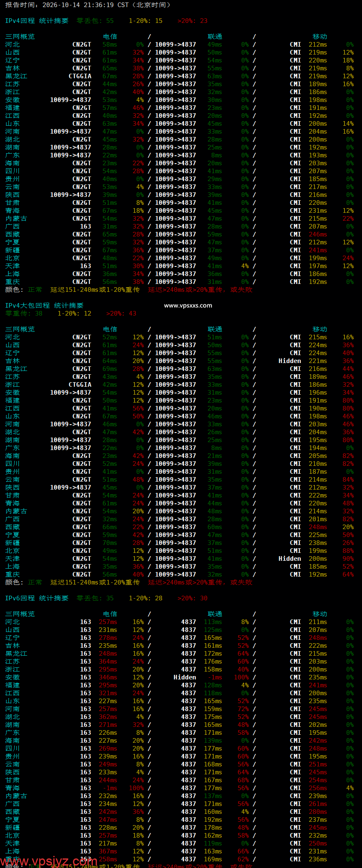Click the 100% loss in IPv6 青海 row

point(137,788)
